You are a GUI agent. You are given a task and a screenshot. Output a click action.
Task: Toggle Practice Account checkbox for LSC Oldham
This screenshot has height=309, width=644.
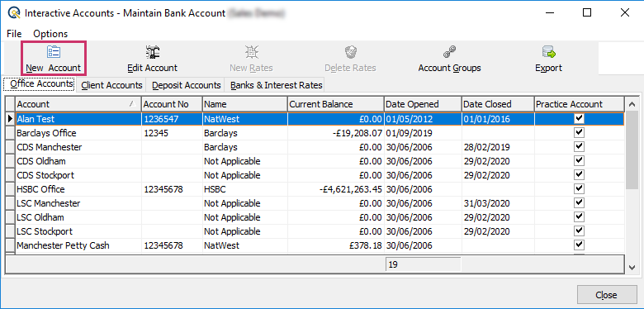pos(579,216)
